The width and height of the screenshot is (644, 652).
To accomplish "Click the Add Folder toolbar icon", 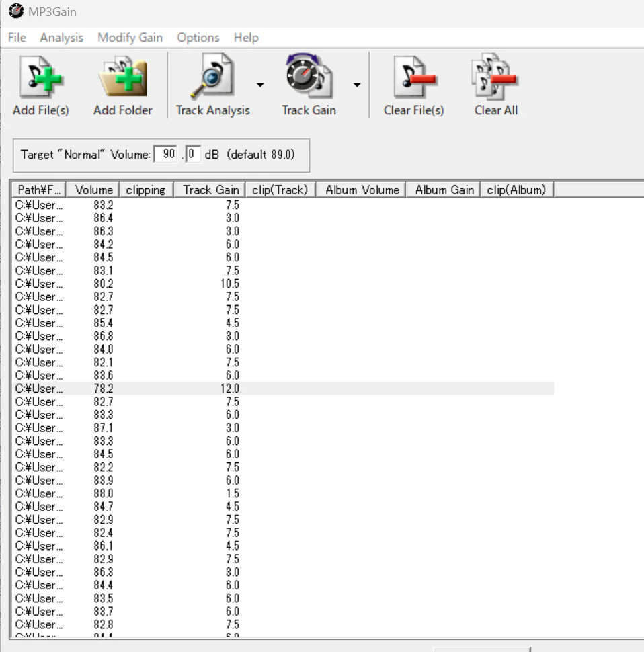I will [x=122, y=85].
